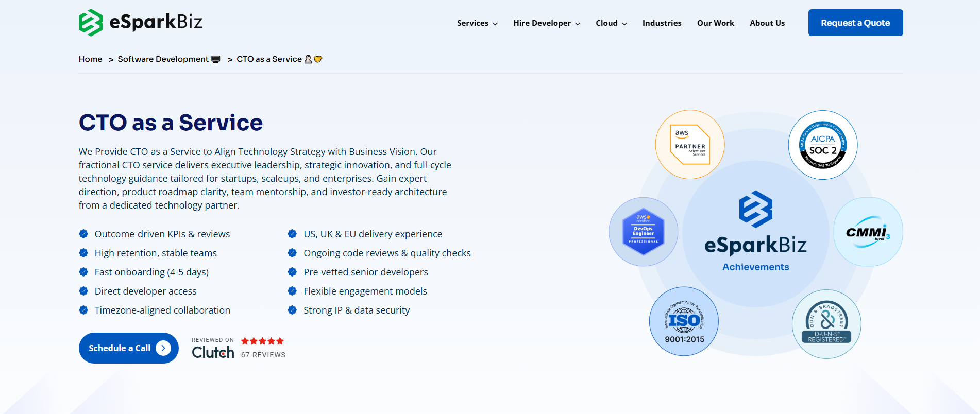Click the Clutch logo
980x414 pixels.
click(x=213, y=353)
